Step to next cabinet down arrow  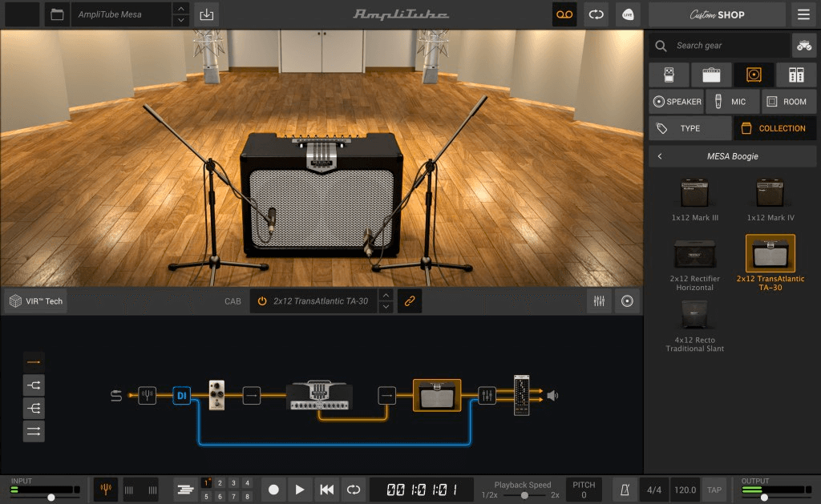tap(386, 307)
